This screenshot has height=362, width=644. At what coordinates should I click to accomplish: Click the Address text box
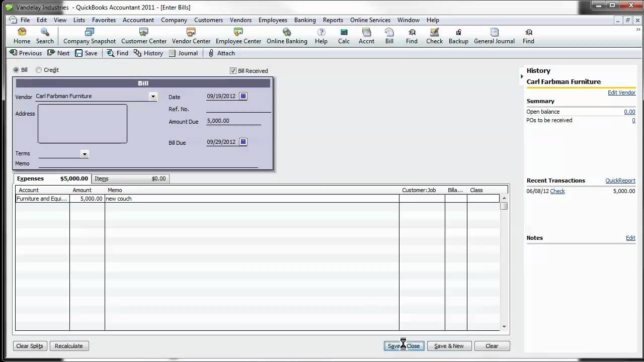coord(83,124)
